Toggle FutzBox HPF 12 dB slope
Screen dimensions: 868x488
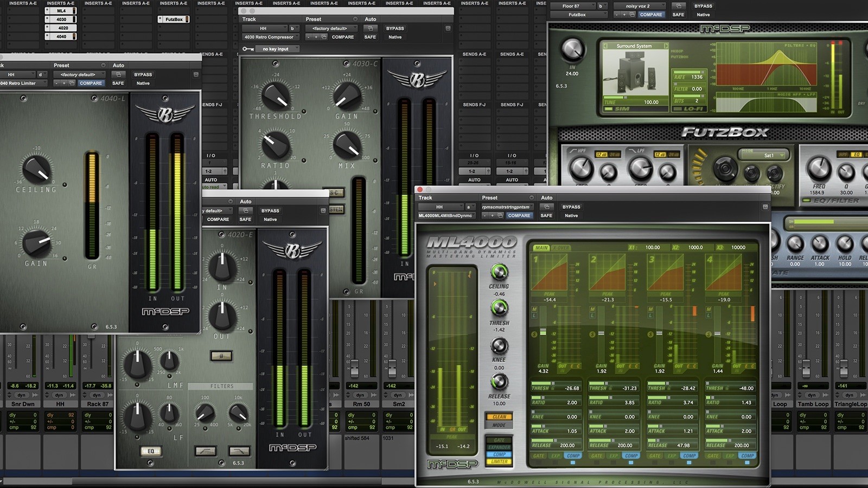601,155
